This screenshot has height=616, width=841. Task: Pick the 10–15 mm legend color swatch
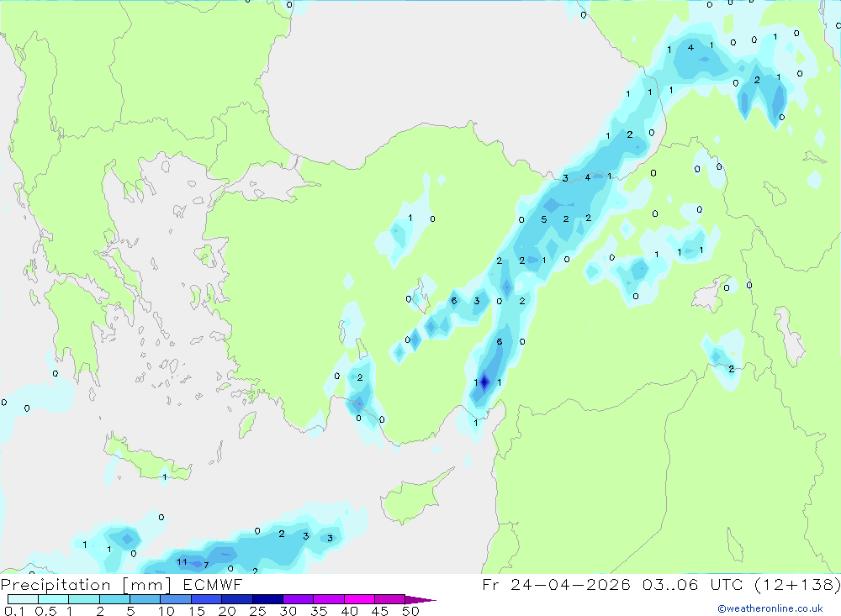(x=176, y=599)
